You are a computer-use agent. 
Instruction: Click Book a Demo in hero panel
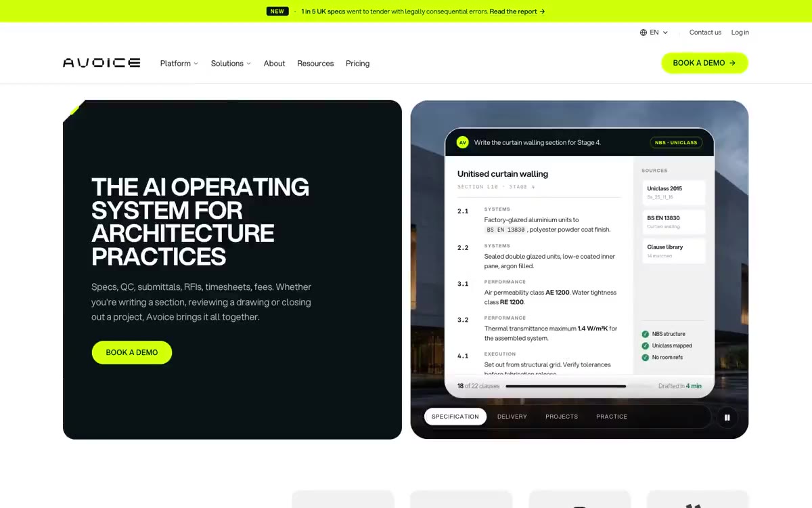(132, 352)
